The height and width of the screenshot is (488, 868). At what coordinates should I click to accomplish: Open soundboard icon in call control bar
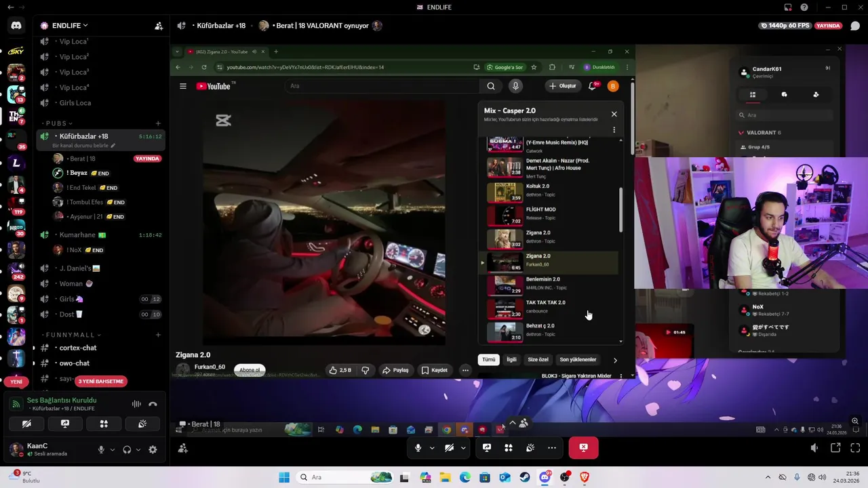pos(530,447)
